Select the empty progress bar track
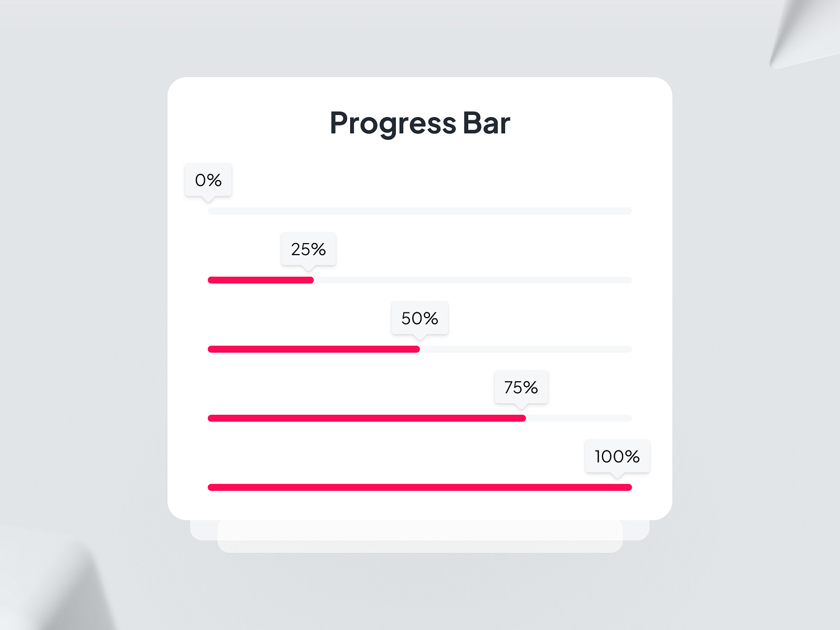 pyautogui.click(x=420, y=211)
